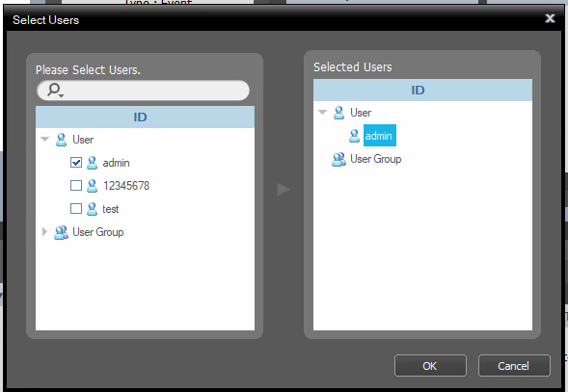Select highlighted admin in Selected Users

[380, 136]
